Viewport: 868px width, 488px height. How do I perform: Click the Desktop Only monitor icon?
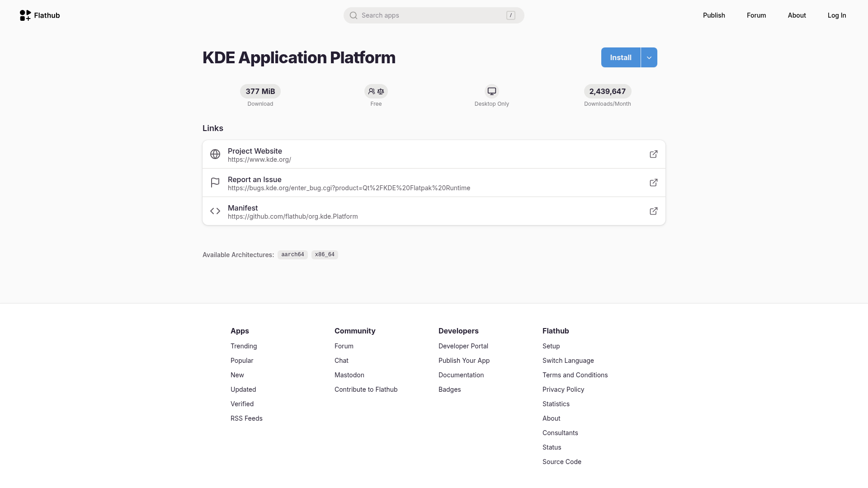click(492, 91)
